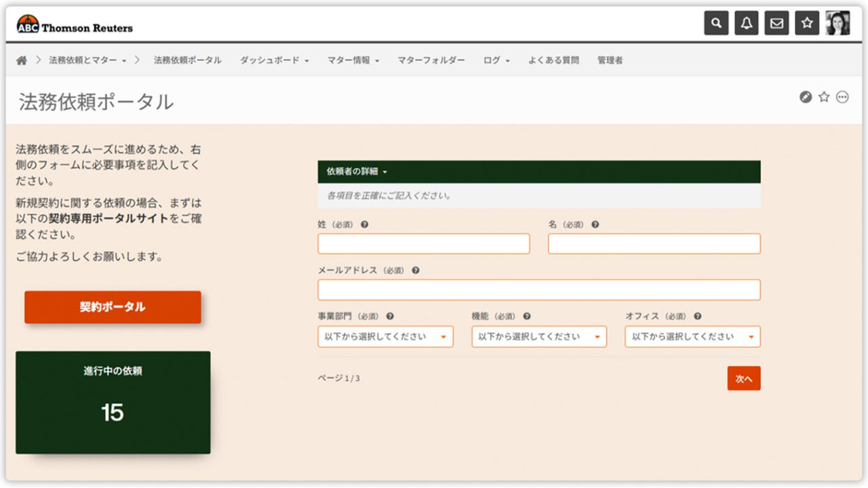Screen dimensions: 868x488
Task: Click the home icon in the breadcrumb
Action: coord(21,60)
